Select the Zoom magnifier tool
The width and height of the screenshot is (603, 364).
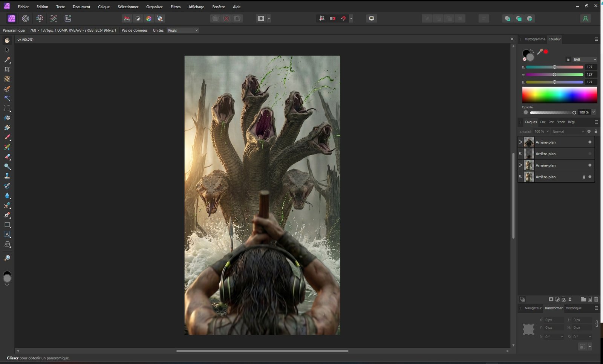click(x=7, y=258)
